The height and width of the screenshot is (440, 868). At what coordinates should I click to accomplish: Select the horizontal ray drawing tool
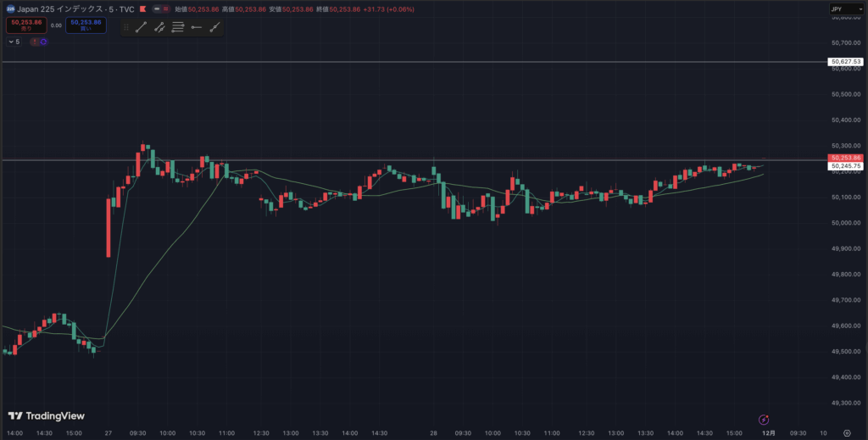pyautogui.click(x=197, y=27)
